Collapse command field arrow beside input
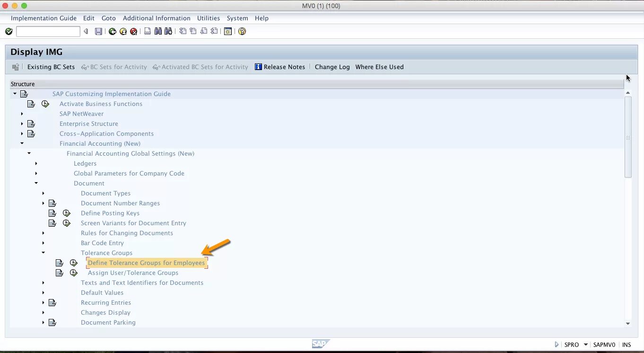This screenshot has width=644, height=353. click(x=86, y=32)
